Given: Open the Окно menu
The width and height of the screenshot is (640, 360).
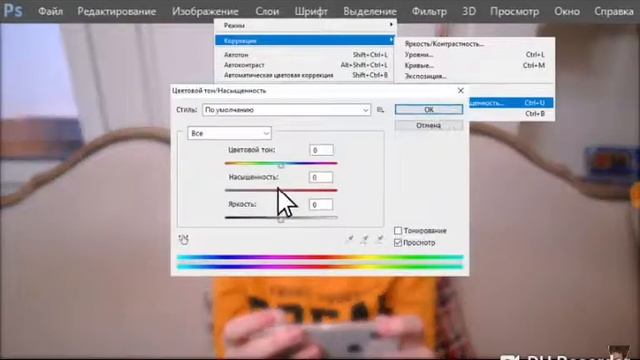Looking at the screenshot, I should (567, 11).
